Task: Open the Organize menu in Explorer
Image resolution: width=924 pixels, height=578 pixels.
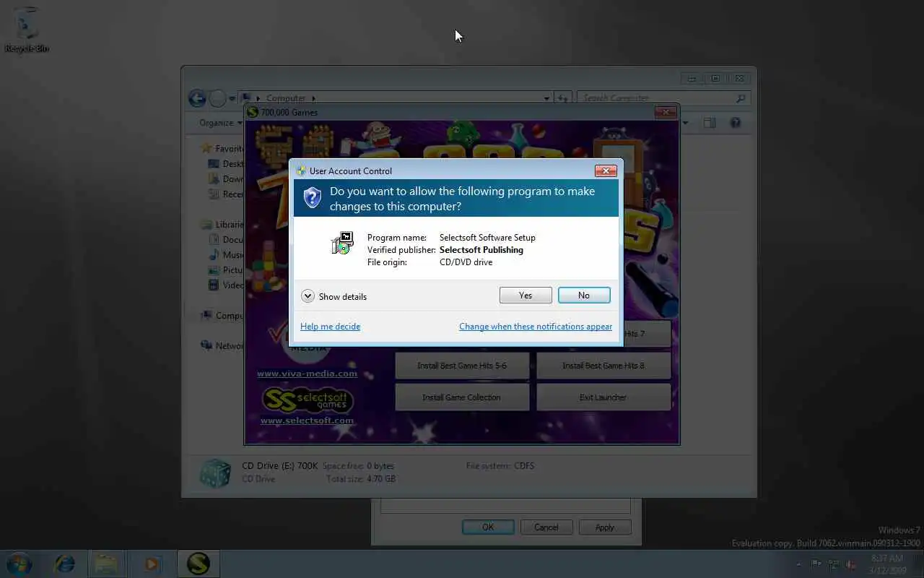Action: (x=221, y=123)
